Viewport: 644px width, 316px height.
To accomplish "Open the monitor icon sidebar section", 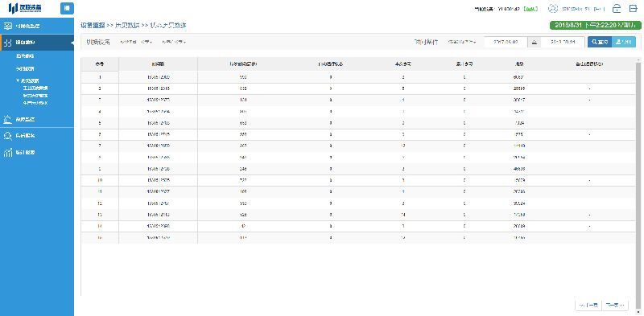I will pyautogui.click(x=7, y=27).
